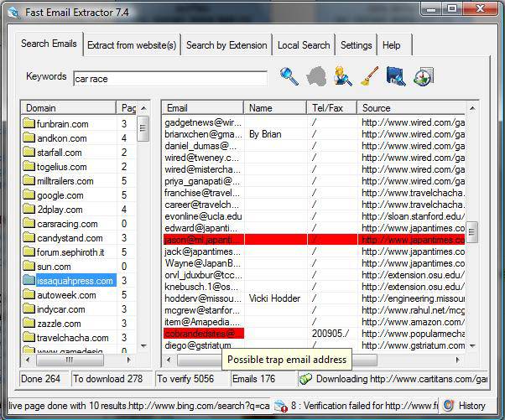Click the Vicki Hodder name cell
Screen dimensions: 505x420
click(274, 298)
